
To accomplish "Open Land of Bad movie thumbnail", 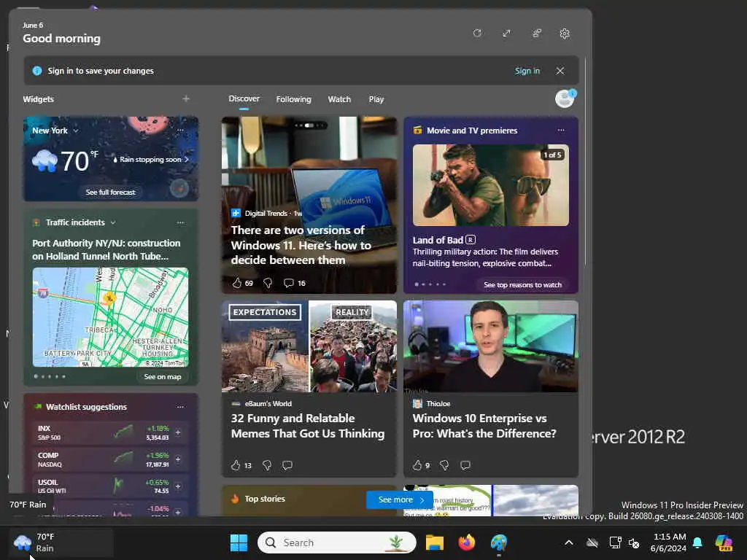I will coord(491,185).
